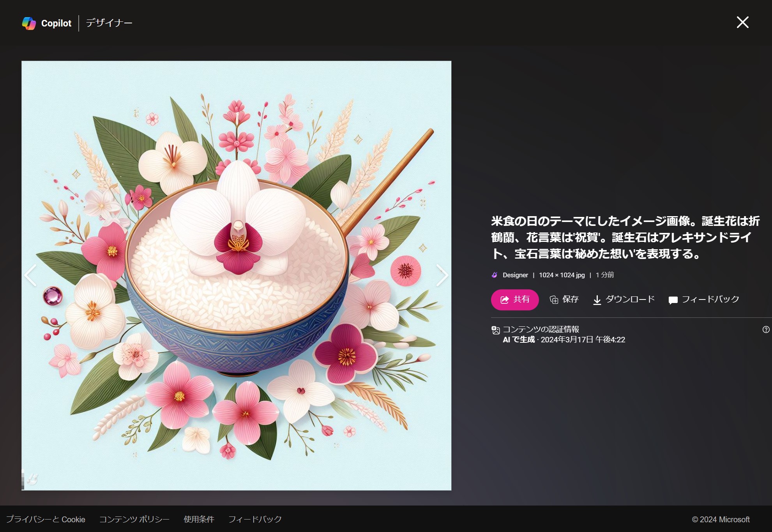The width and height of the screenshot is (772, 532).
Task: Click the ダウンロード download arrow icon
Action: coord(597,300)
